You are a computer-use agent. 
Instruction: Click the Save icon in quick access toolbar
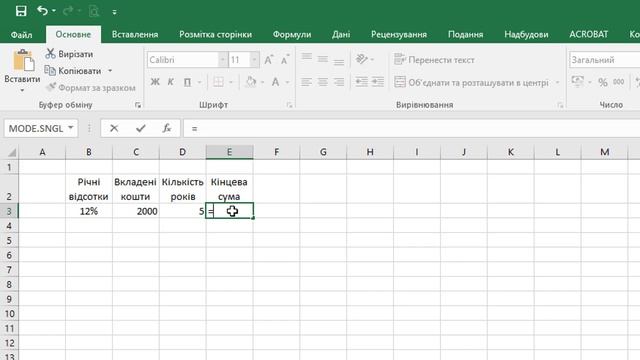click(21, 11)
